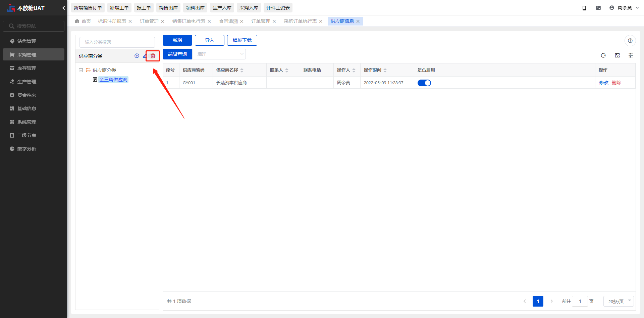Sort by 联系人 column arrows
The image size is (644, 318).
point(287,70)
